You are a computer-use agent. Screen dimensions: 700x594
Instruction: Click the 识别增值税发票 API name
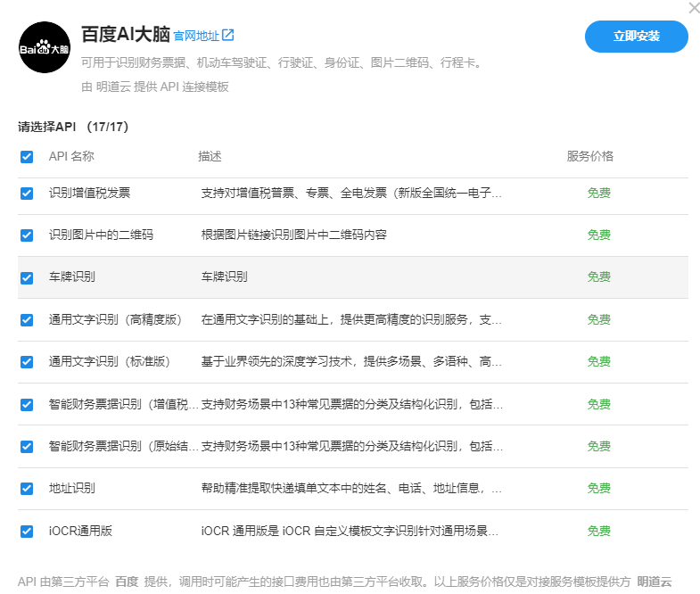click(89, 193)
